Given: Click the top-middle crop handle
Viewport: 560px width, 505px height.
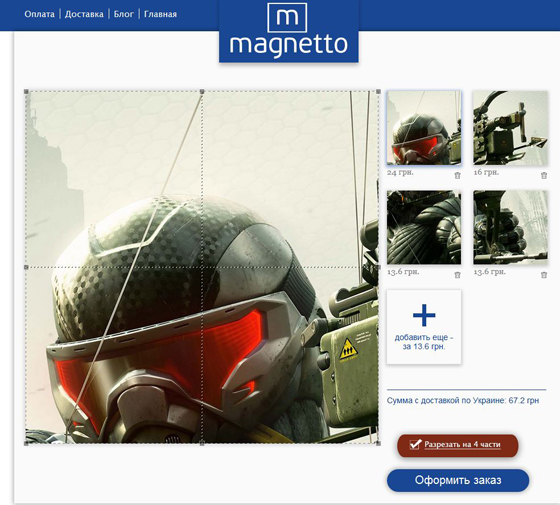Looking at the screenshot, I should pos(202,92).
